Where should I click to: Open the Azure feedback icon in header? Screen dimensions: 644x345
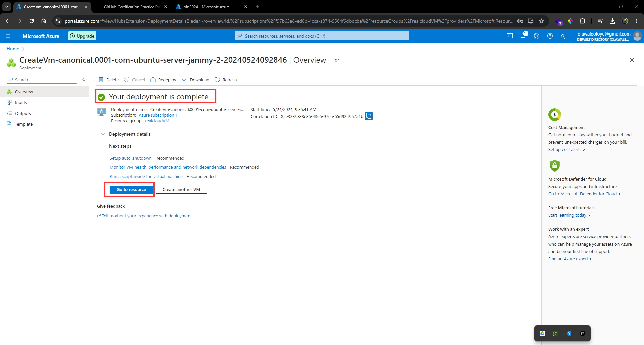pos(563,36)
